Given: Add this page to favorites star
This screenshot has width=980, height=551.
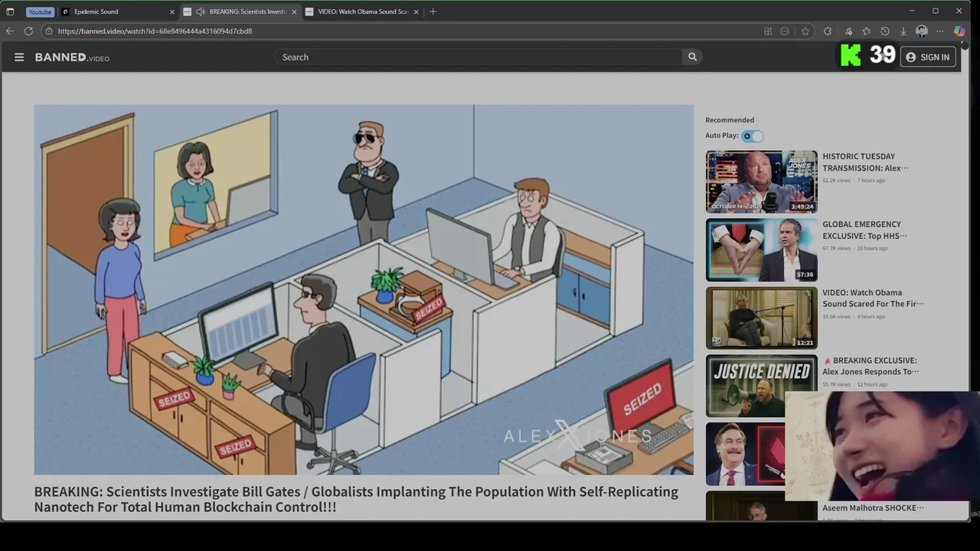Looking at the screenshot, I should [805, 31].
